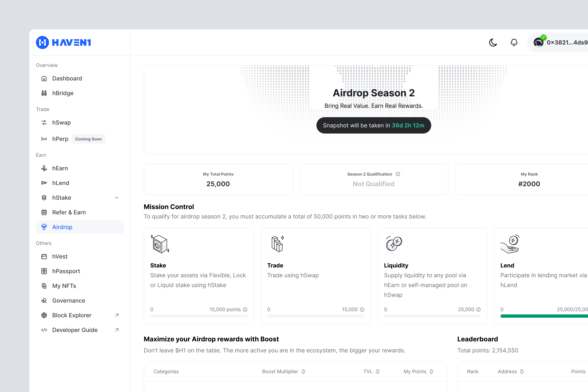
Task: Click the Lend hand-with-coin icon
Action: coord(510,244)
